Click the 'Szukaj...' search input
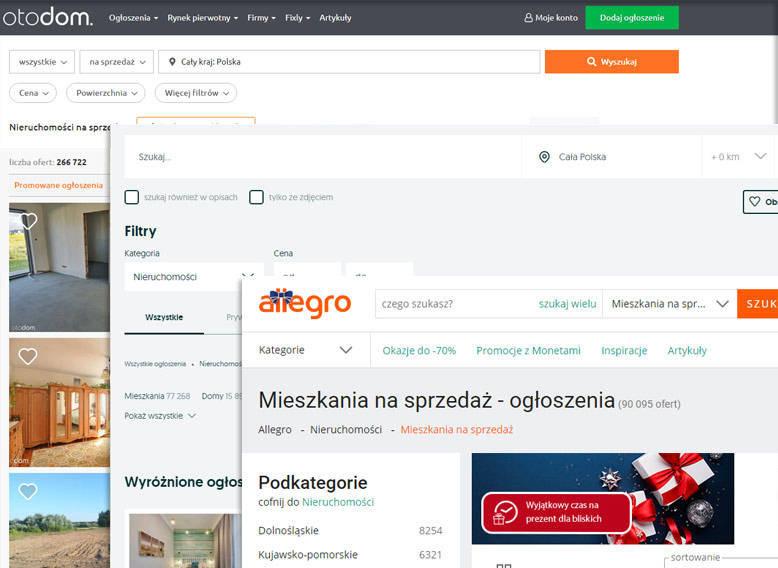778x568 pixels. (323, 157)
